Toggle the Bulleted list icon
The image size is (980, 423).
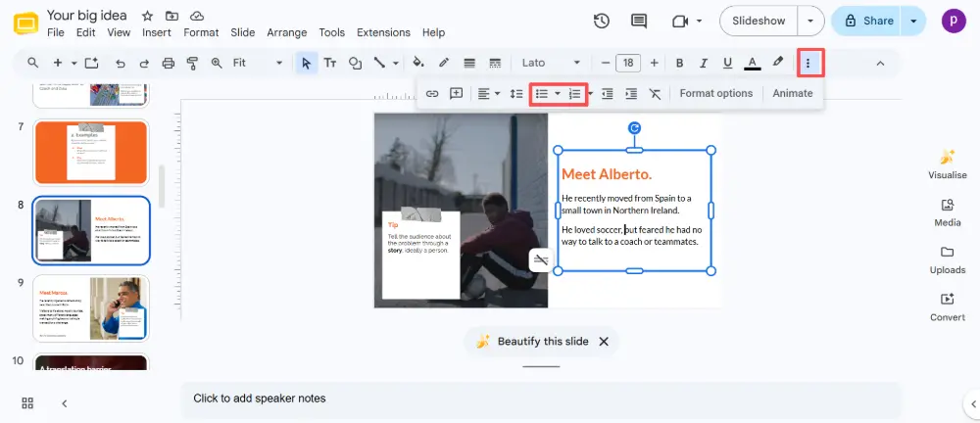(541, 93)
